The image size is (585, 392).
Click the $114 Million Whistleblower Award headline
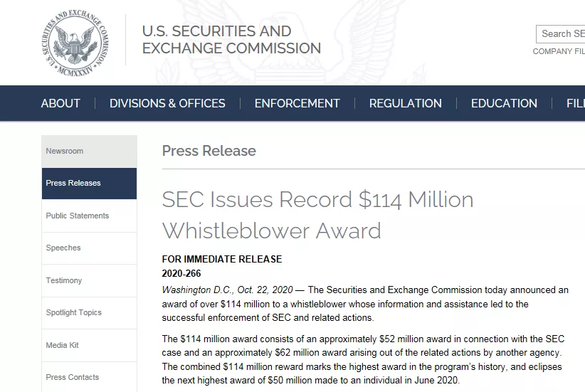[x=317, y=215]
